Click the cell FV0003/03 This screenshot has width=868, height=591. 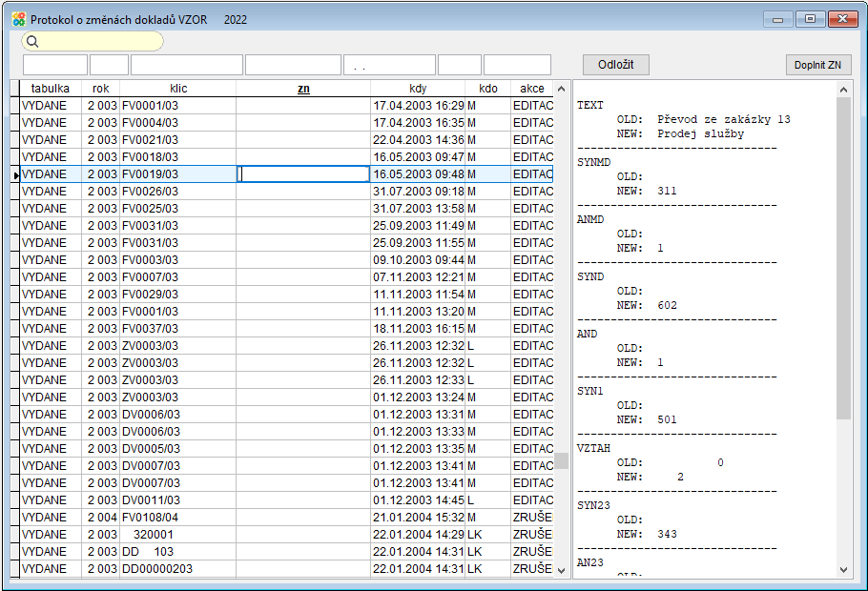[x=177, y=260]
